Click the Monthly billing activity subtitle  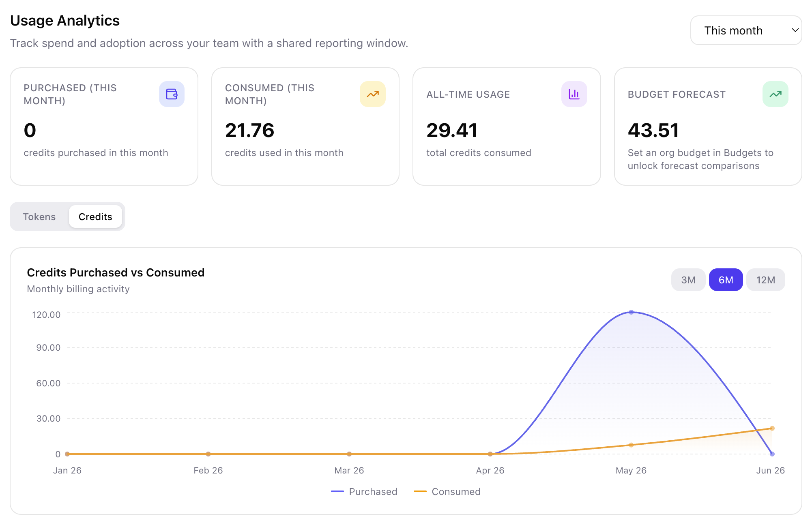pyautogui.click(x=78, y=289)
